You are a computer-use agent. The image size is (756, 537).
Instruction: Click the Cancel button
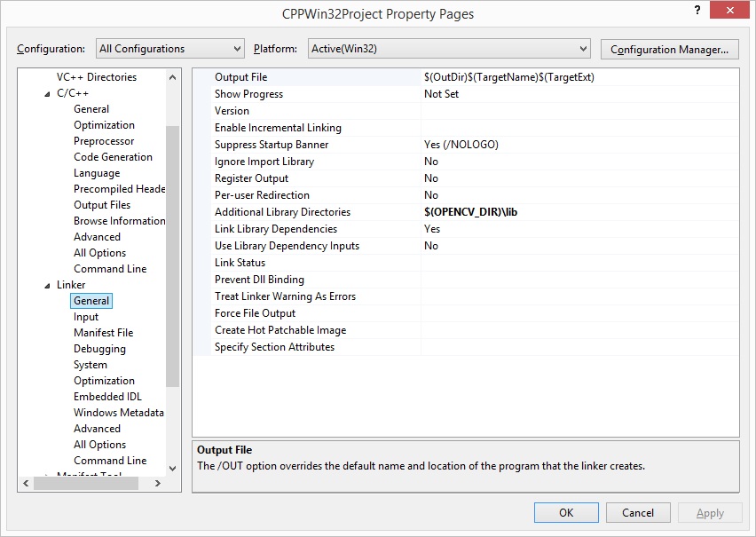637,512
